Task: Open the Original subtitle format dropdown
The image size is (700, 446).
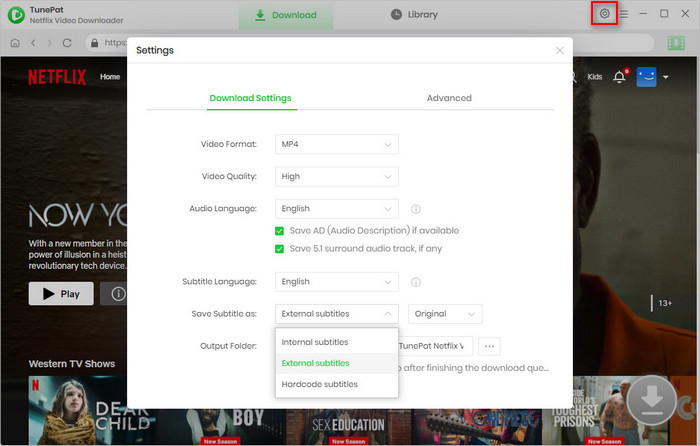Action: [445, 314]
